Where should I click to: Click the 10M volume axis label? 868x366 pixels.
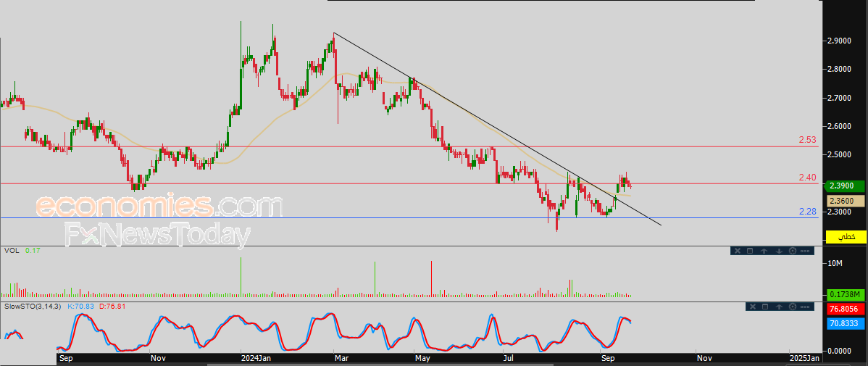[x=835, y=264]
